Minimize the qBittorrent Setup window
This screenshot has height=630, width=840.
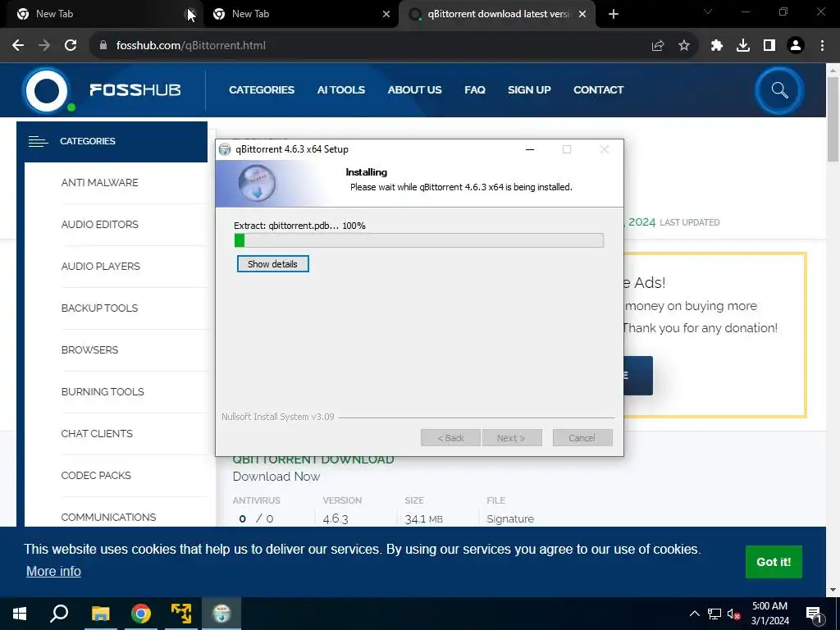coord(530,149)
